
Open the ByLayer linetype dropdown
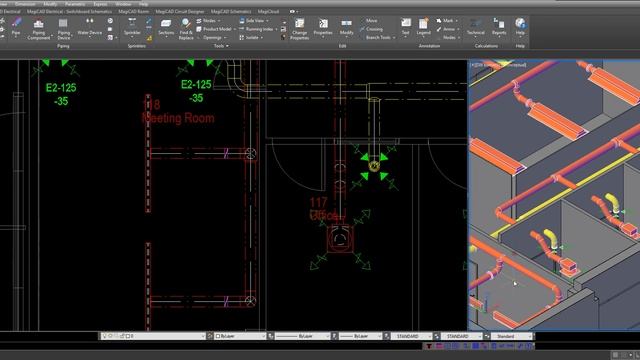click(302, 336)
